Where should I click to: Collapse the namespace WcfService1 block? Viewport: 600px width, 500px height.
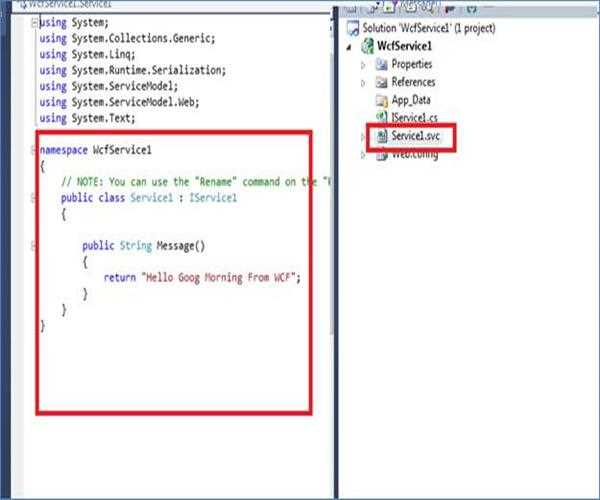[x=34, y=150]
